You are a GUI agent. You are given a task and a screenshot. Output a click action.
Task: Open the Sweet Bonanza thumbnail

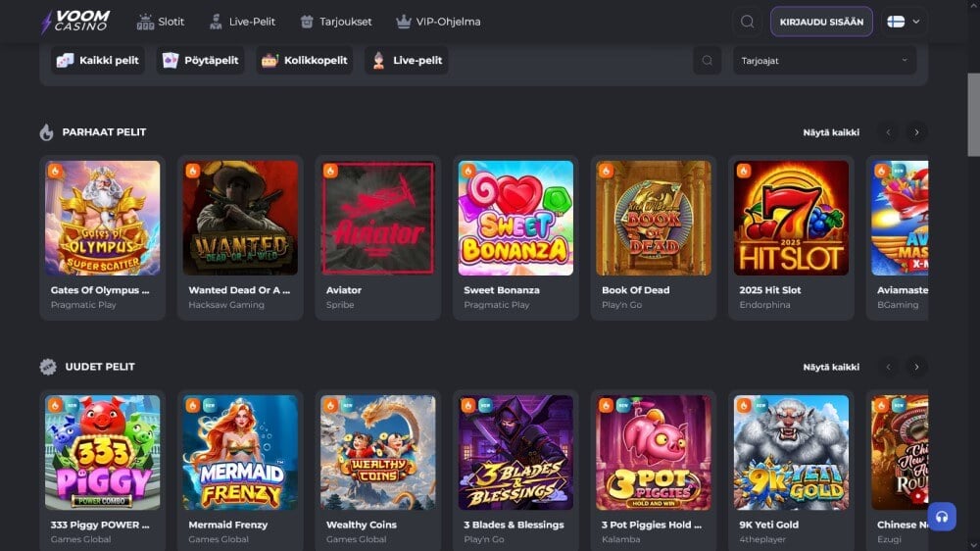click(515, 218)
